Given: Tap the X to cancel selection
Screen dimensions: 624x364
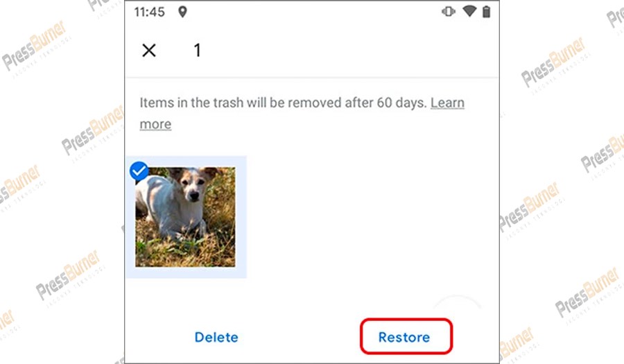Looking at the screenshot, I should coord(149,51).
